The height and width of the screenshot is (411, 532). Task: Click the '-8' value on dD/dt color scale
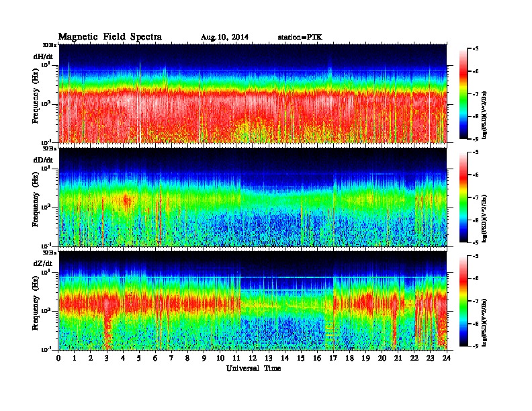pos(476,220)
